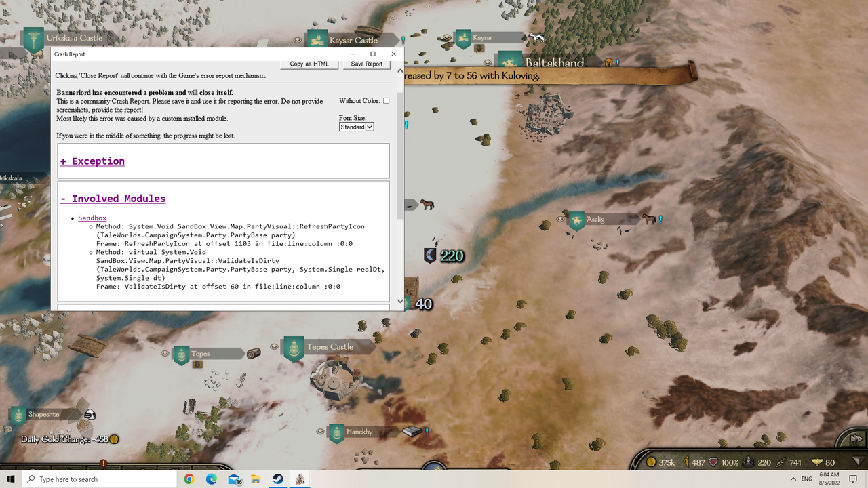Toggle the track eye icon beside Hanekhy
The width and height of the screenshot is (868, 488).
click(x=320, y=431)
